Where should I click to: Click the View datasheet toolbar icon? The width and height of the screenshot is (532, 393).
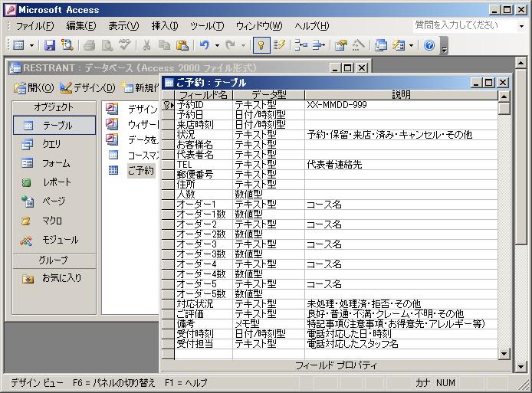18,45
